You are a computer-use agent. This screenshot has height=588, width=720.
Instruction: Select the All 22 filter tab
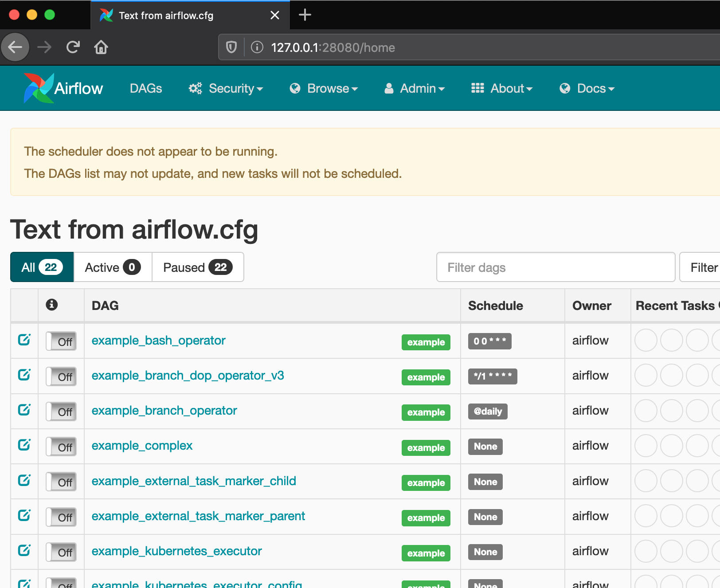[42, 267]
